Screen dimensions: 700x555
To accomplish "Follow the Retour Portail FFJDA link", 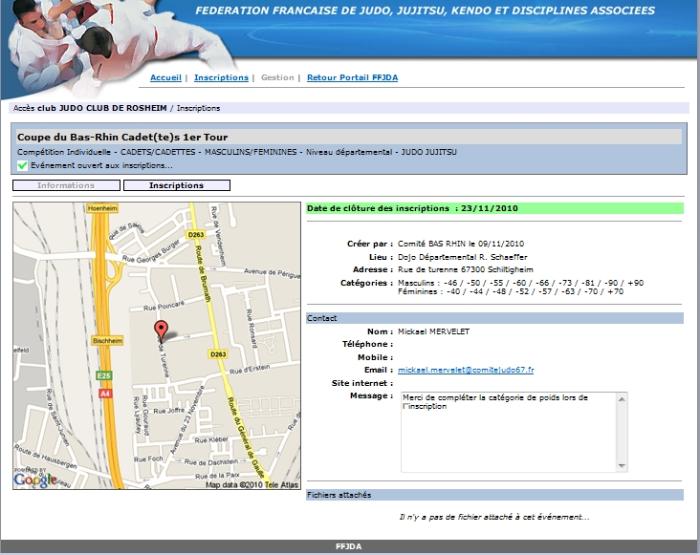I will click(x=352, y=77).
